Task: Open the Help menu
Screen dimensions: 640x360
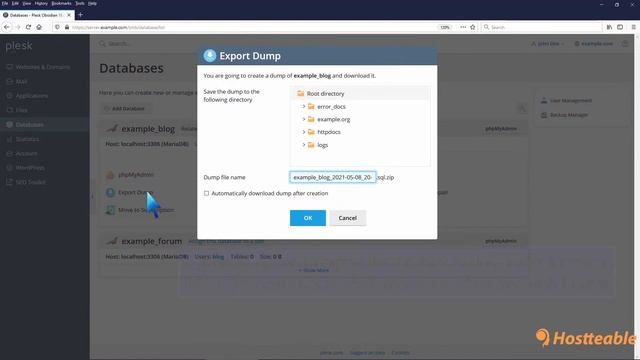Action: tap(92, 3)
